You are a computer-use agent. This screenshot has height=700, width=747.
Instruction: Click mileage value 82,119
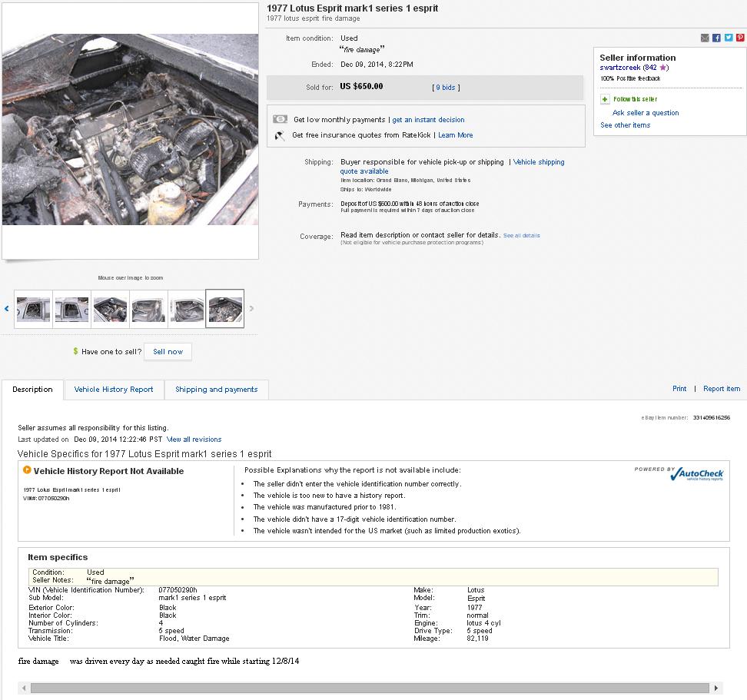pos(477,639)
